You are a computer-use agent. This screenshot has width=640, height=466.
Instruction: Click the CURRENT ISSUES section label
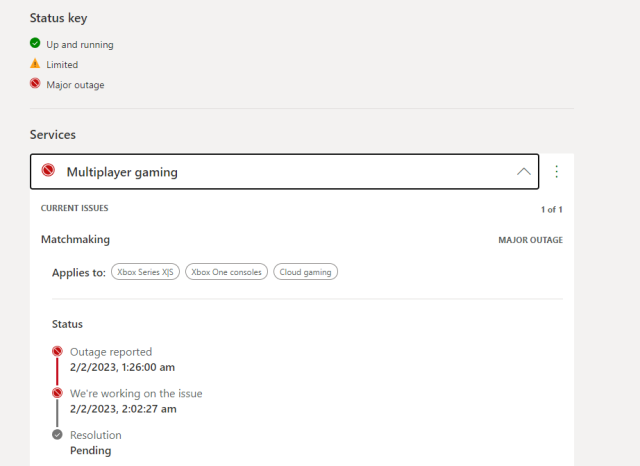(74, 208)
